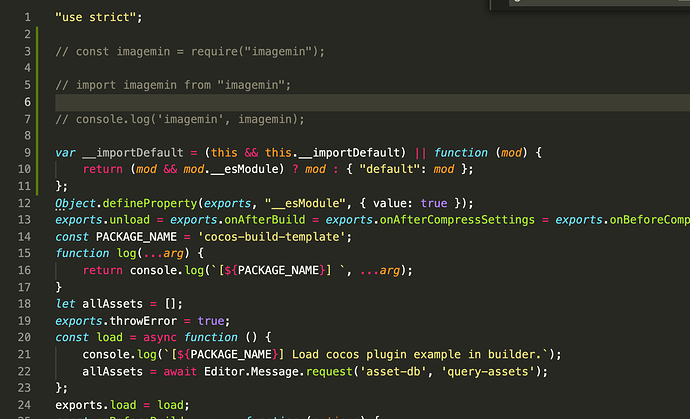Click line number 23 in the gutter
Image resolution: width=690 pixels, height=419 pixels.
click(x=24, y=388)
